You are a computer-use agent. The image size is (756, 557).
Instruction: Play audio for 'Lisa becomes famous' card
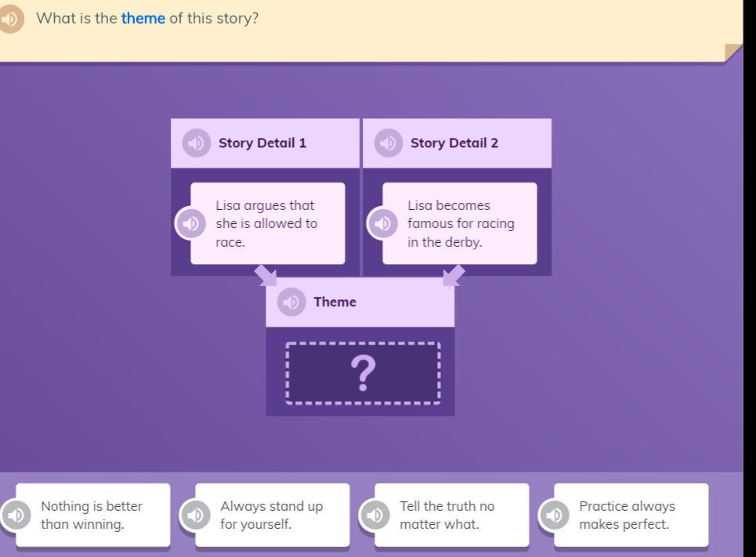(383, 223)
